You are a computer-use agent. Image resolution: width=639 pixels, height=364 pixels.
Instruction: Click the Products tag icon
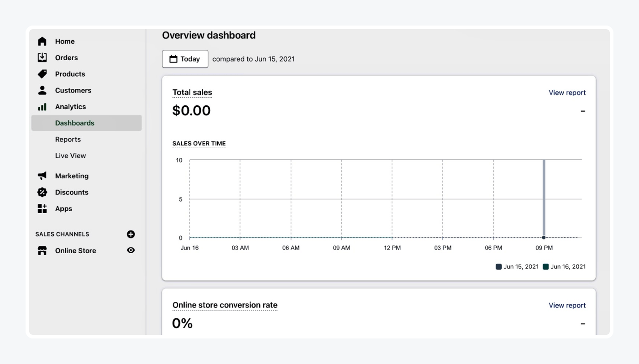pos(42,74)
